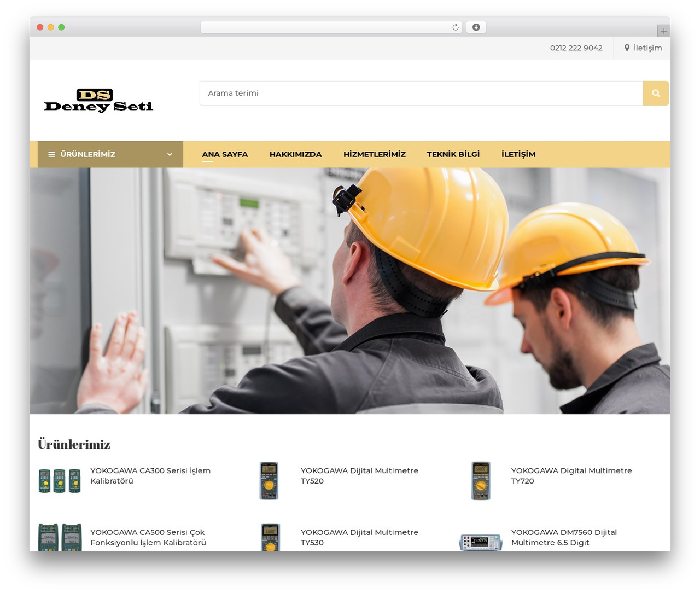Click inside the Arama terimi search field
700x593 pixels.
(x=421, y=93)
